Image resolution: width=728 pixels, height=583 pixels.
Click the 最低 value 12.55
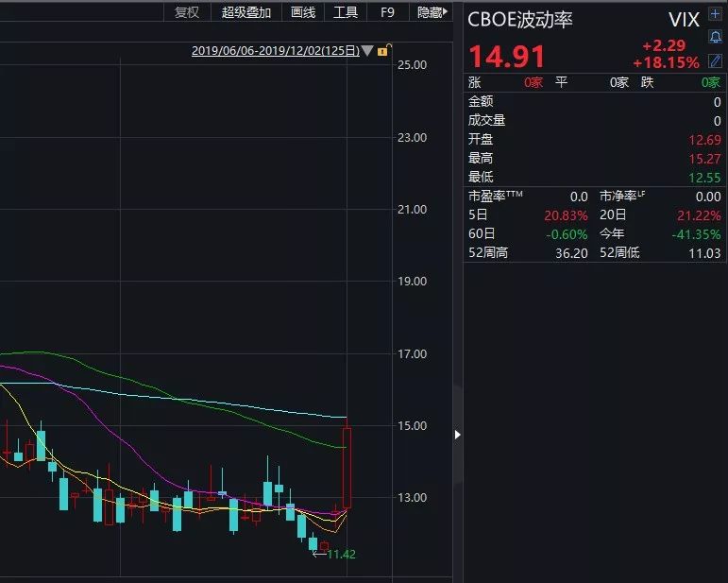[704, 178]
